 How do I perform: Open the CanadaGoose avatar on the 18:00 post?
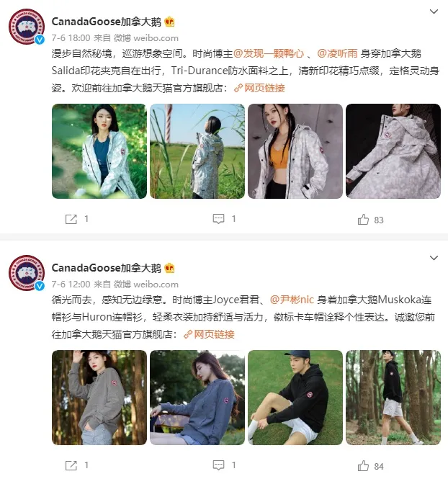27,27
